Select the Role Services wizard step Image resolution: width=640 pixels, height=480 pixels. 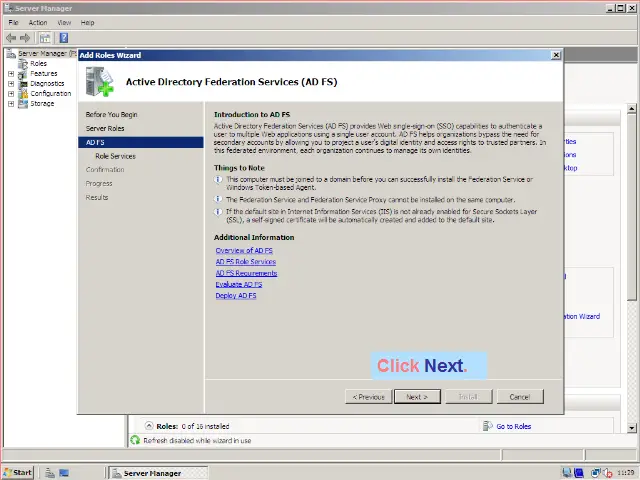[x=116, y=156]
